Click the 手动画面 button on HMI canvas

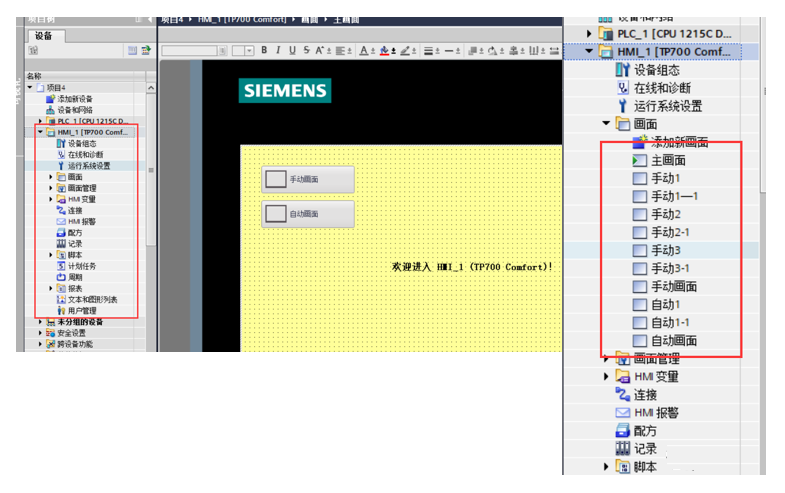tap(308, 179)
